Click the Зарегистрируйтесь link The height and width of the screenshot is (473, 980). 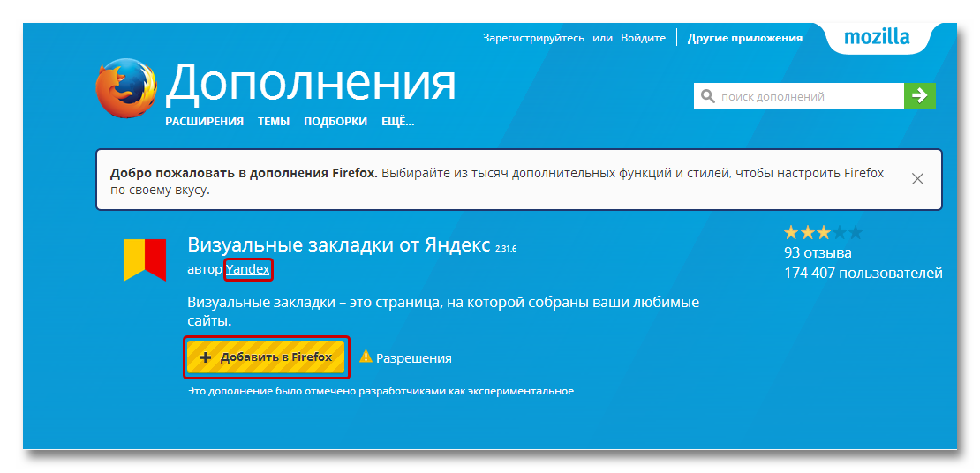(533, 37)
